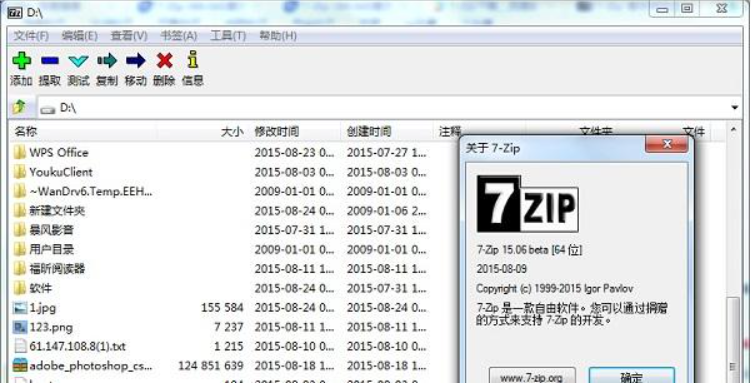Click the 7-Zip logo in About dialog

527,204
